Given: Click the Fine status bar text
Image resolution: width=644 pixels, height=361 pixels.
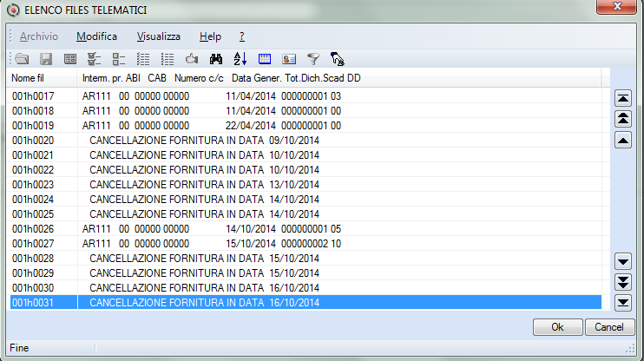Looking at the screenshot, I should (x=19, y=348).
